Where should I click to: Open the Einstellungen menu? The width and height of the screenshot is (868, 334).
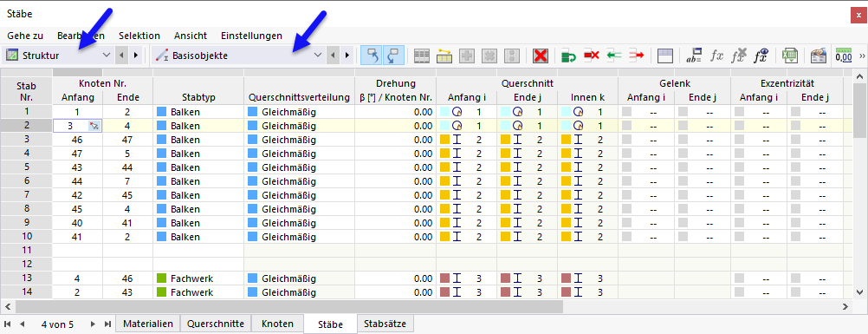tap(251, 36)
